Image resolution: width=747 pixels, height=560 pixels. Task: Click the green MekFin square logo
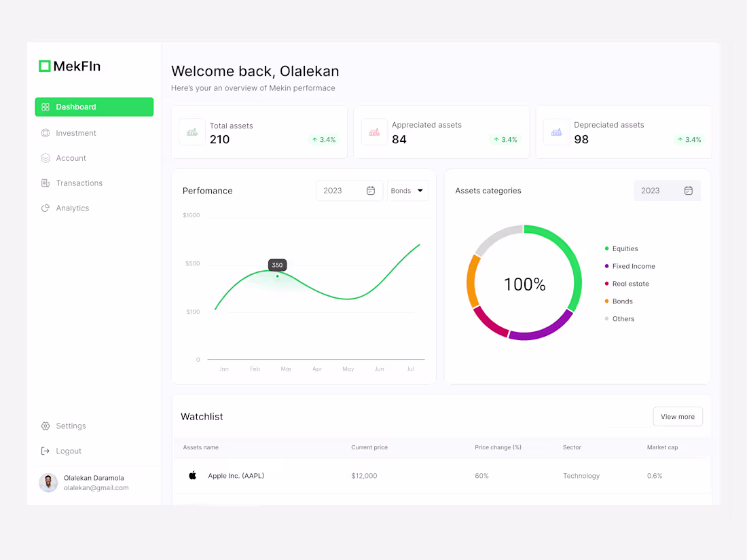tap(45, 66)
